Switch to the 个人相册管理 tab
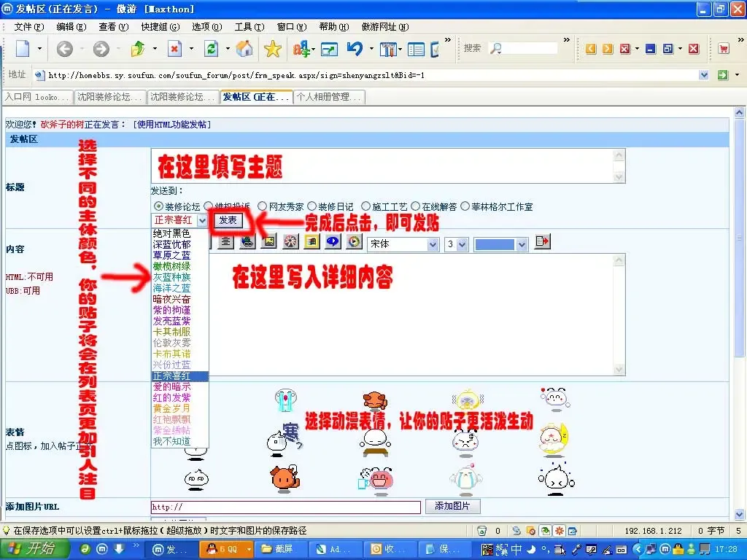747x560 pixels. (x=329, y=97)
